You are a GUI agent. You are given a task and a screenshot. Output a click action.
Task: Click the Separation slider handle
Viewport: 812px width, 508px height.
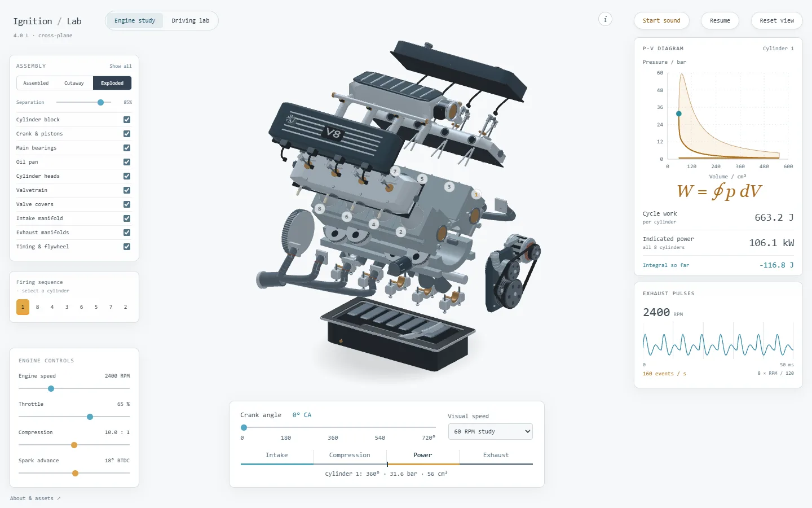click(100, 102)
